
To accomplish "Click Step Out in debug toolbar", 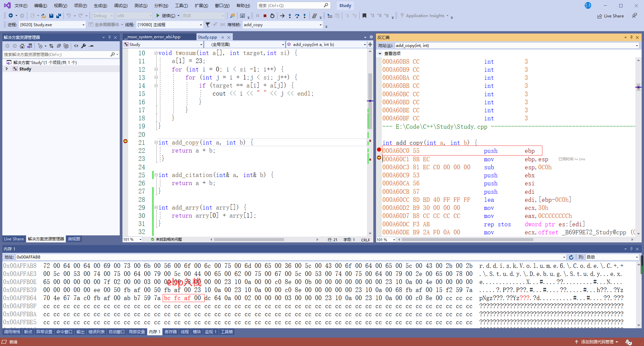I will pos(305,16).
